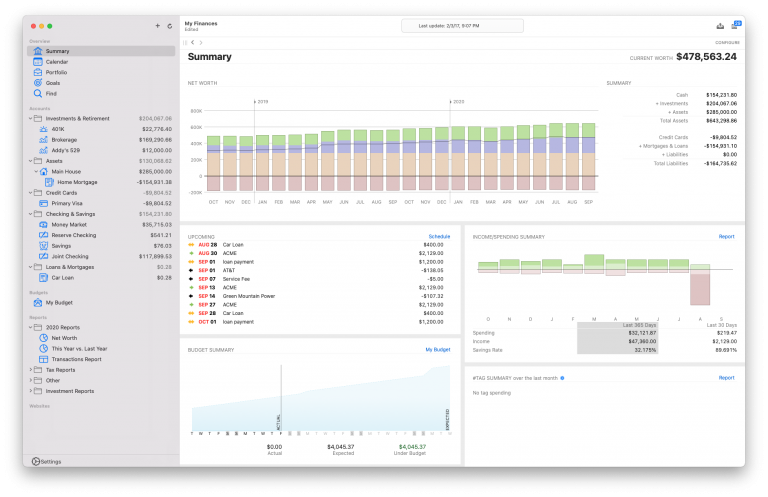Viewport: 768px width, 497px height.
Task: Collapse the Investments & Retirement group
Action: (30, 118)
